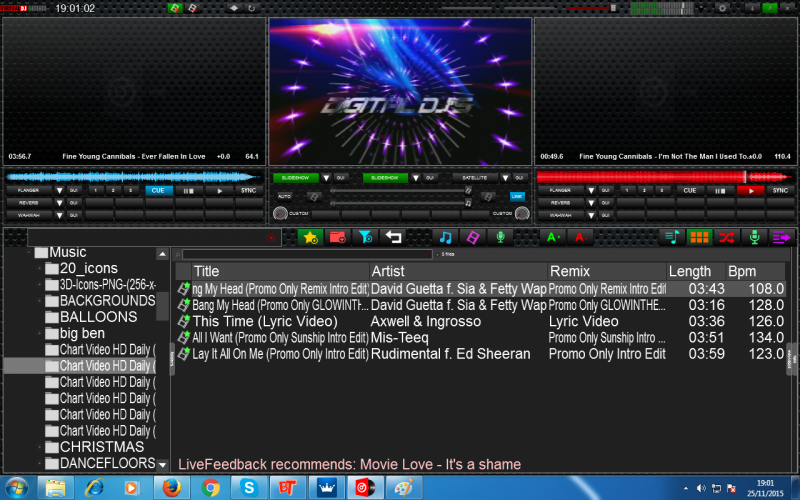
Task: Click the film icon left of LINK button
Action: (x=488, y=197)
